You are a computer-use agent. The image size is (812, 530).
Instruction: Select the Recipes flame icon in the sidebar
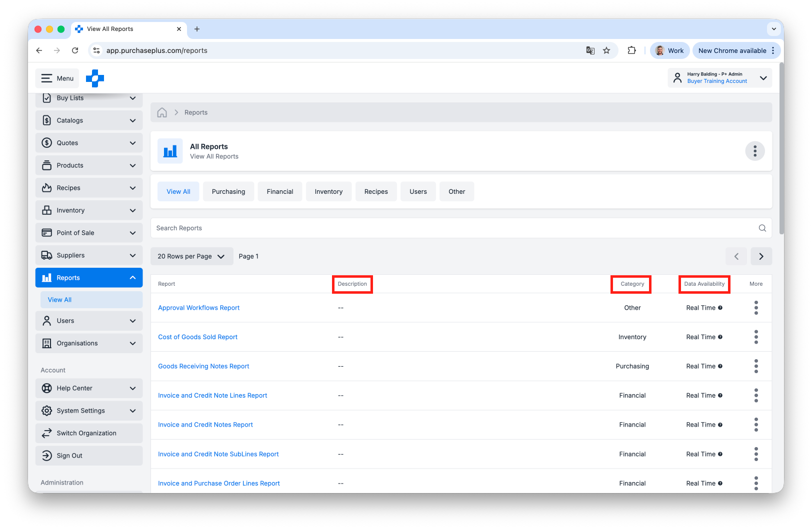point(46,187)
